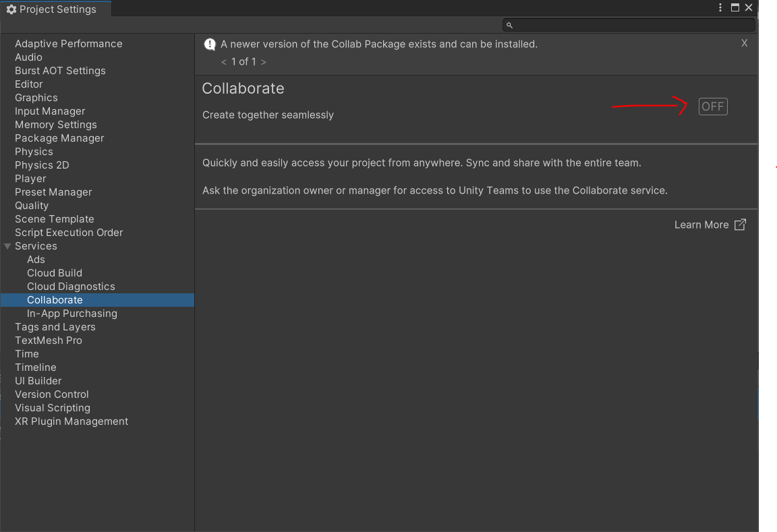Click the Project Settings gear icon
This screenshot has height=532, width=777.
point(11,9)
